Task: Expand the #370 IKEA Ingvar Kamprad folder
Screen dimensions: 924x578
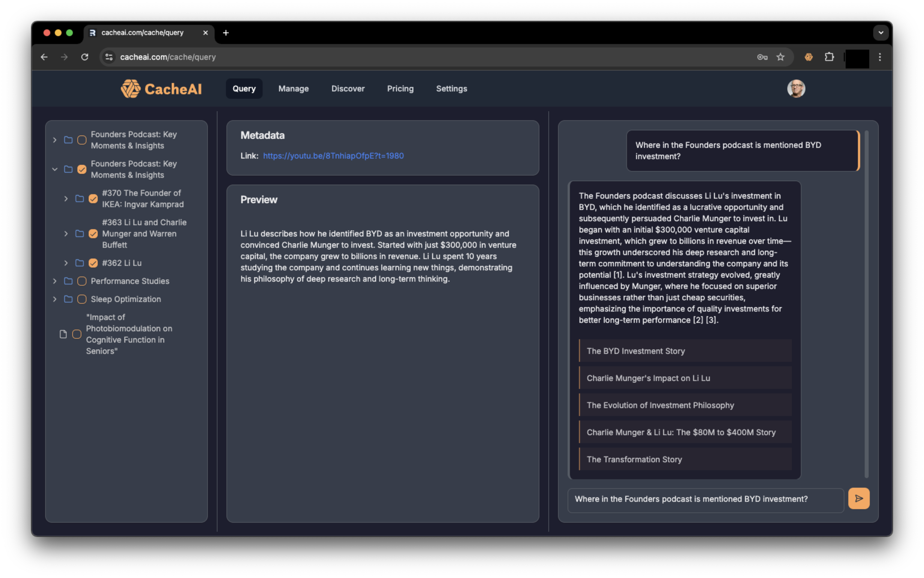Action: pos(66,199)
